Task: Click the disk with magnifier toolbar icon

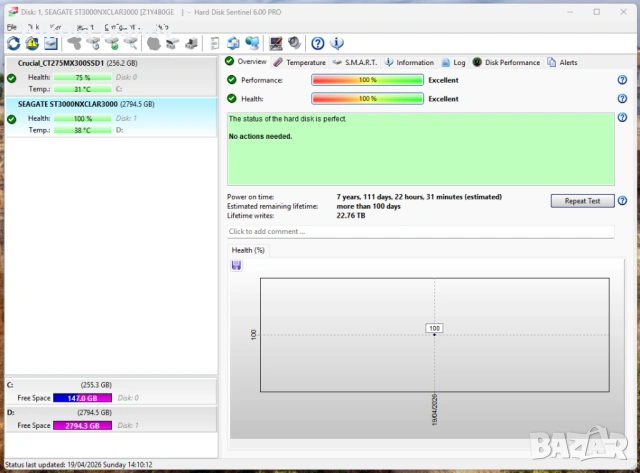Action: pyautogui.click(x=131, y=43)
